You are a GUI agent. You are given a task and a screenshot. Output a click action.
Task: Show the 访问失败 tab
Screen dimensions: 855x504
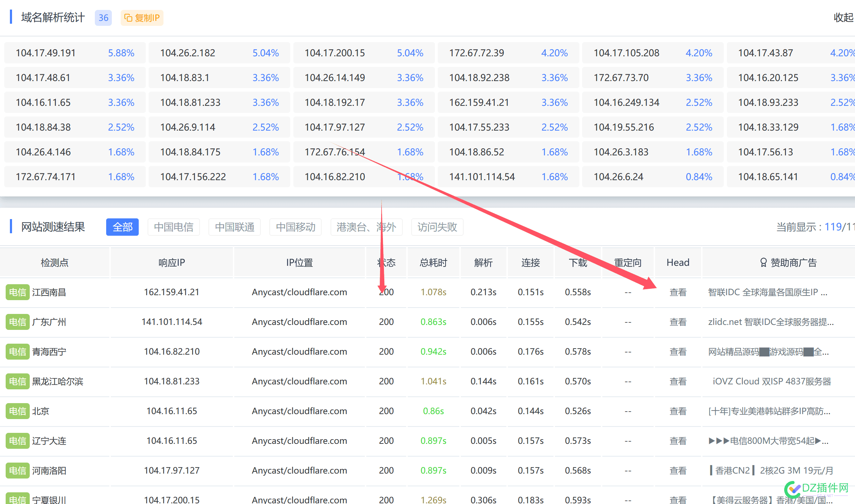click(437, 227)
